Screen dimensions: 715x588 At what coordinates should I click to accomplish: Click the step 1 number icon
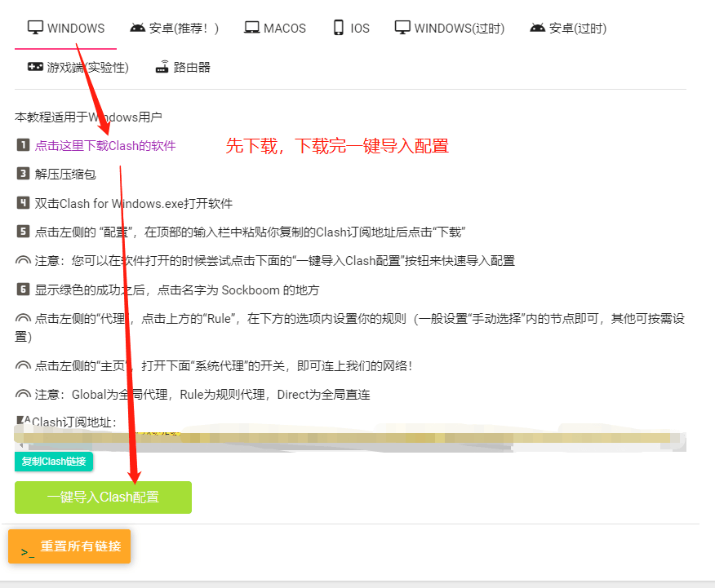(x=23, y=145)
